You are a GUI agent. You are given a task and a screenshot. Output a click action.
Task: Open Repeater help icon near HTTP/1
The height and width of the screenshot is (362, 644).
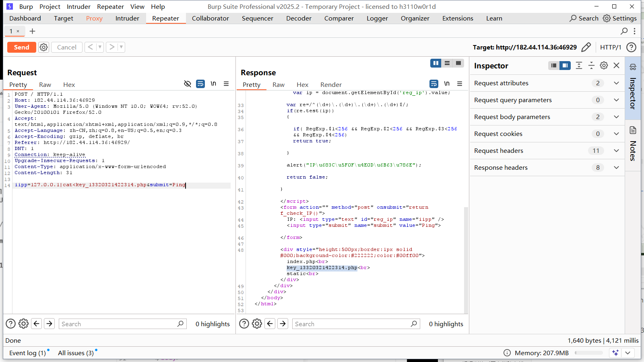632,47
